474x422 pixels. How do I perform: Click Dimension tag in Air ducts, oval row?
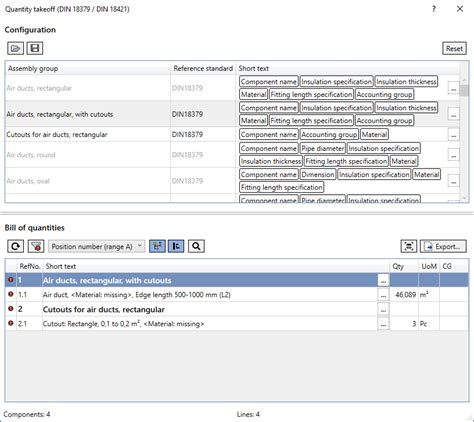pos(318,174)
